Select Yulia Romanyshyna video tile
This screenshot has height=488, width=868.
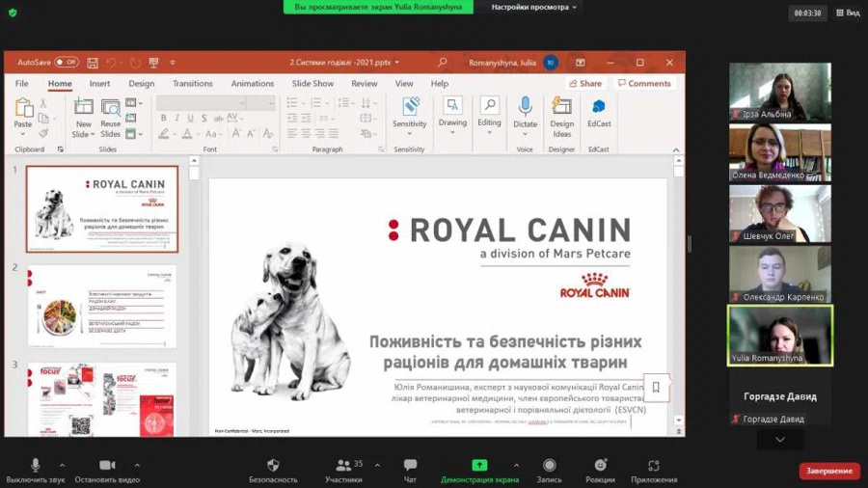(x=780, y=336)
